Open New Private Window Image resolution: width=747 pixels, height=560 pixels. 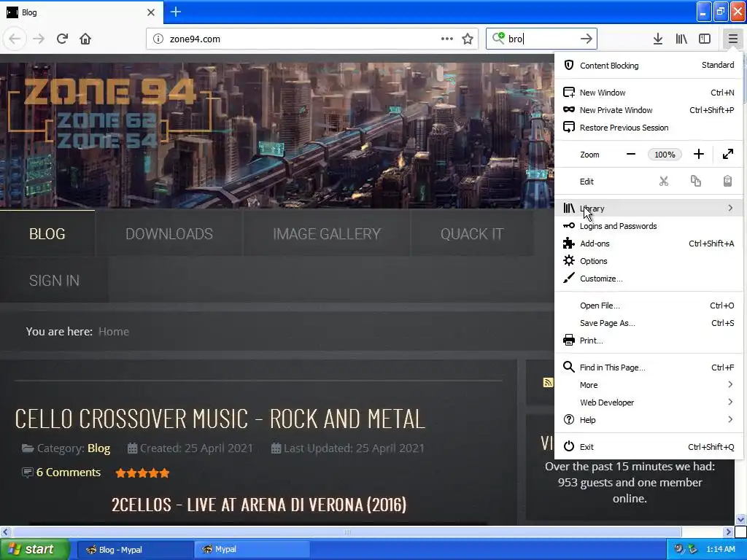pos(649,110)
